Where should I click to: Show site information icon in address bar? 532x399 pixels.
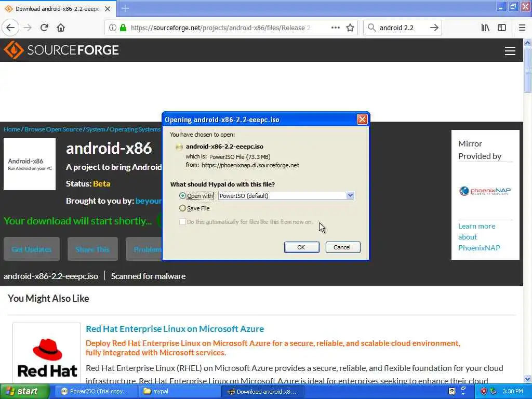click(112, 28)
